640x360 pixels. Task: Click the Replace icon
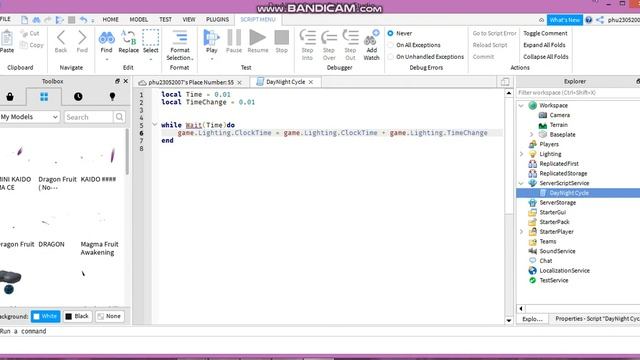(128, 37)
